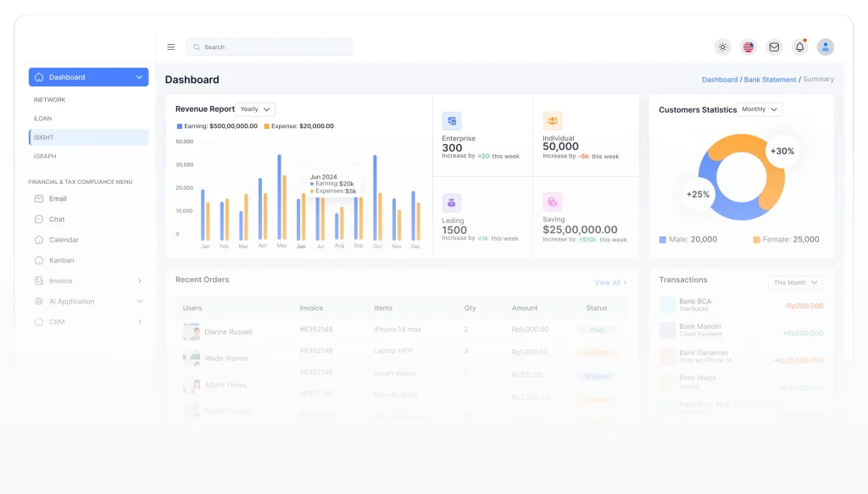Click the CRM icon in sidebar
This screenshot has height=494, width=868.
39,321
